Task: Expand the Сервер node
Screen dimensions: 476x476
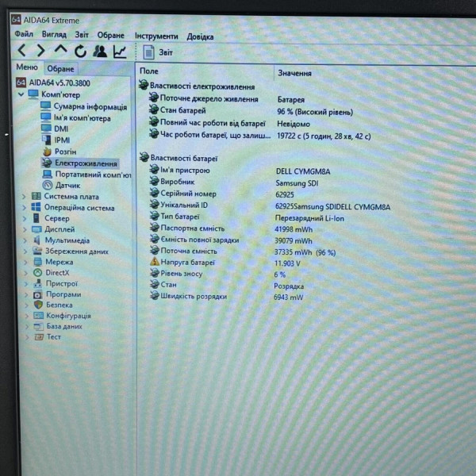Action: tap(25, 219)
